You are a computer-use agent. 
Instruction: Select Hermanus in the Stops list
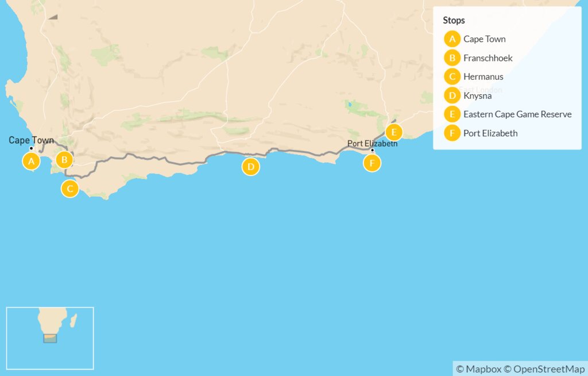click(483, 76)
